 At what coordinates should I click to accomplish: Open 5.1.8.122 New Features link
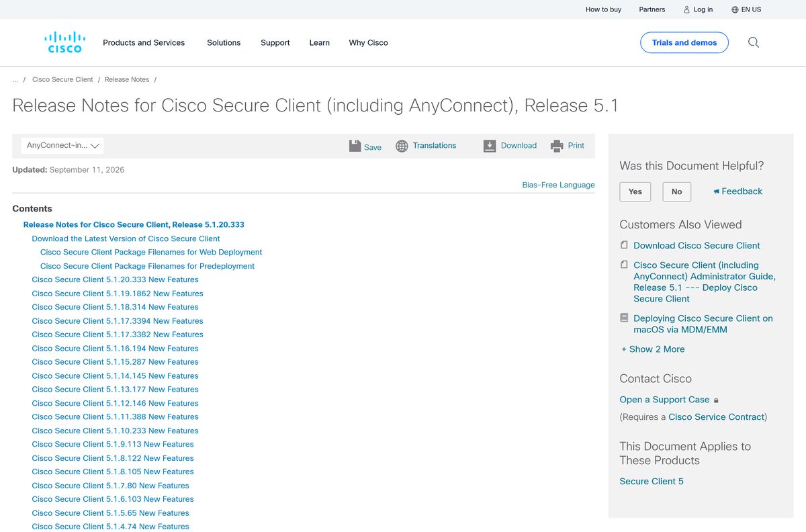click(x=113, y=458)
